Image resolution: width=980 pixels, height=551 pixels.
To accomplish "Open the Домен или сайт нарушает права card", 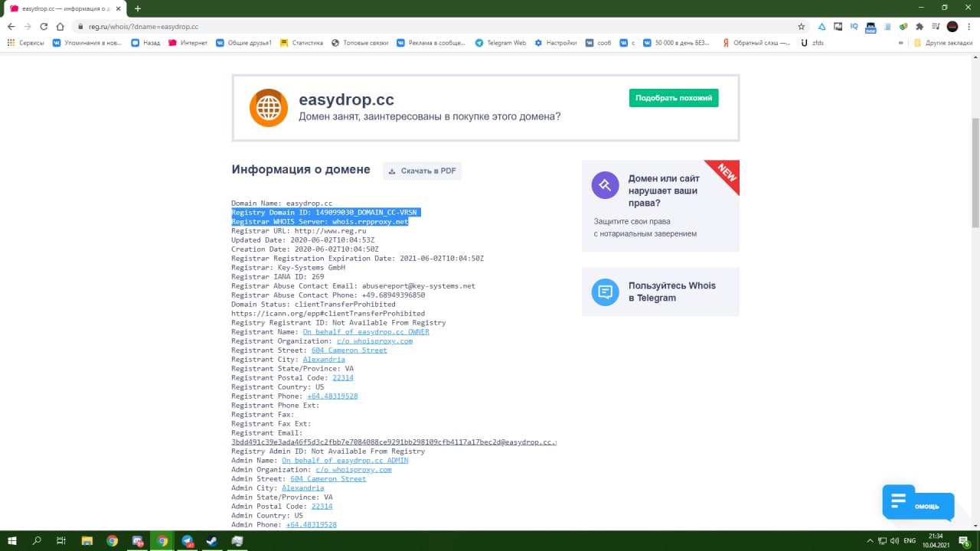I will [x=661, y=206].
